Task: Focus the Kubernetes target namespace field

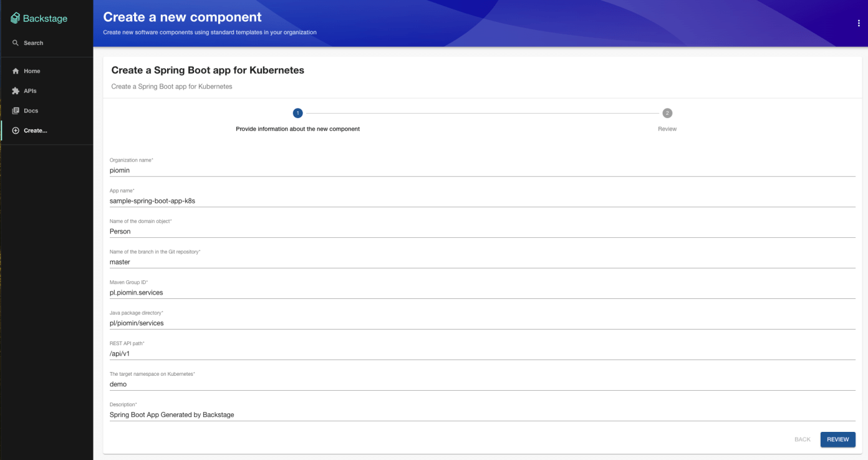Action: coord(482,384)
